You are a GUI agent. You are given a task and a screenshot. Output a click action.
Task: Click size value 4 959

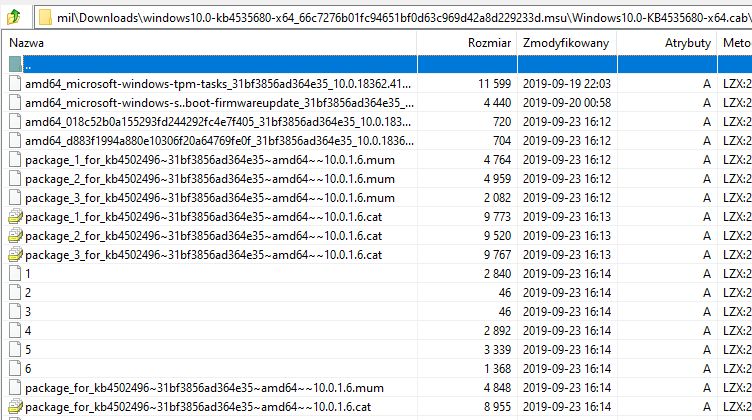497,179
